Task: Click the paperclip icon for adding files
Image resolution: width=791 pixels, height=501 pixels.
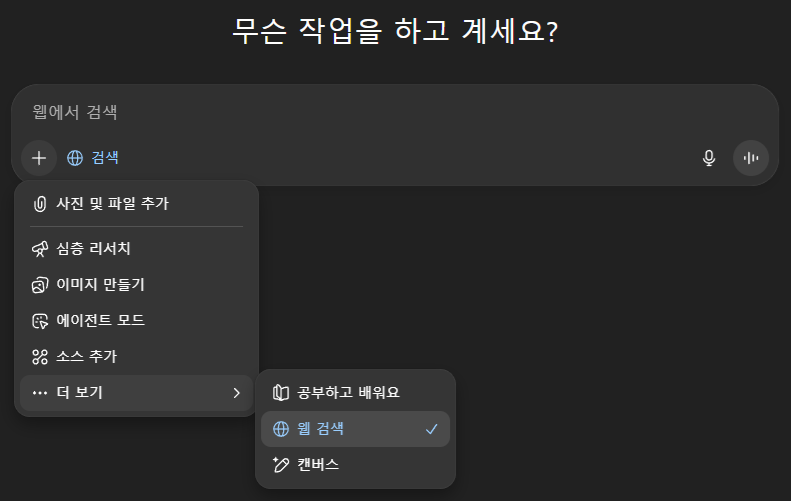Action: tap(40, 204)
